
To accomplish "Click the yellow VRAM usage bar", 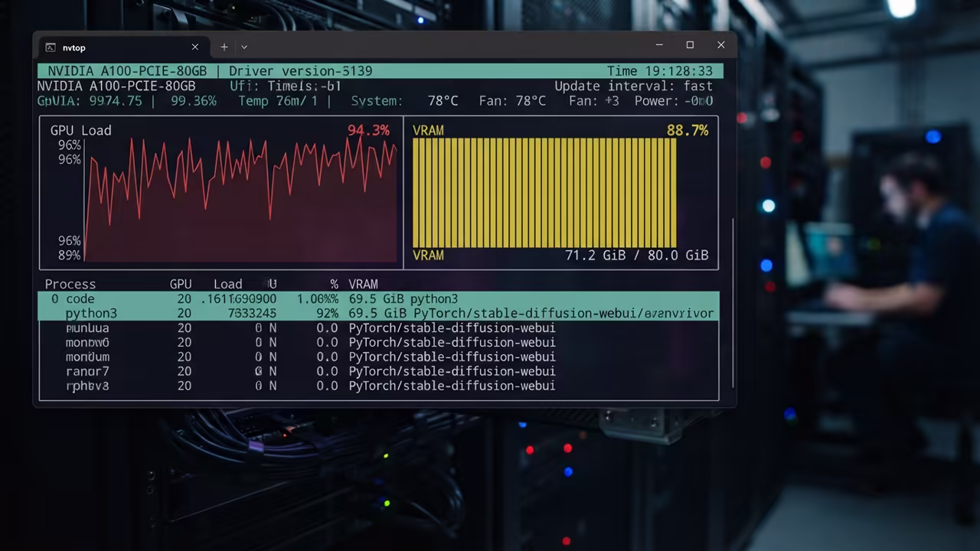I will click(544, 193).
